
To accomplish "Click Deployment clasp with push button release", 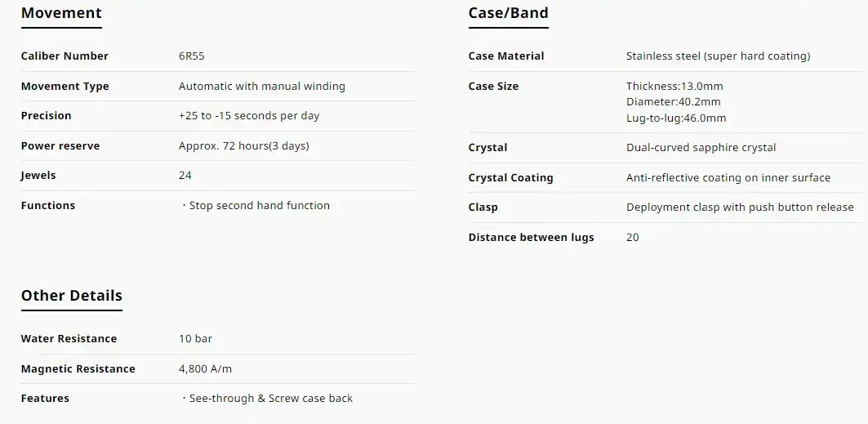I will click(x=740, y=207).
